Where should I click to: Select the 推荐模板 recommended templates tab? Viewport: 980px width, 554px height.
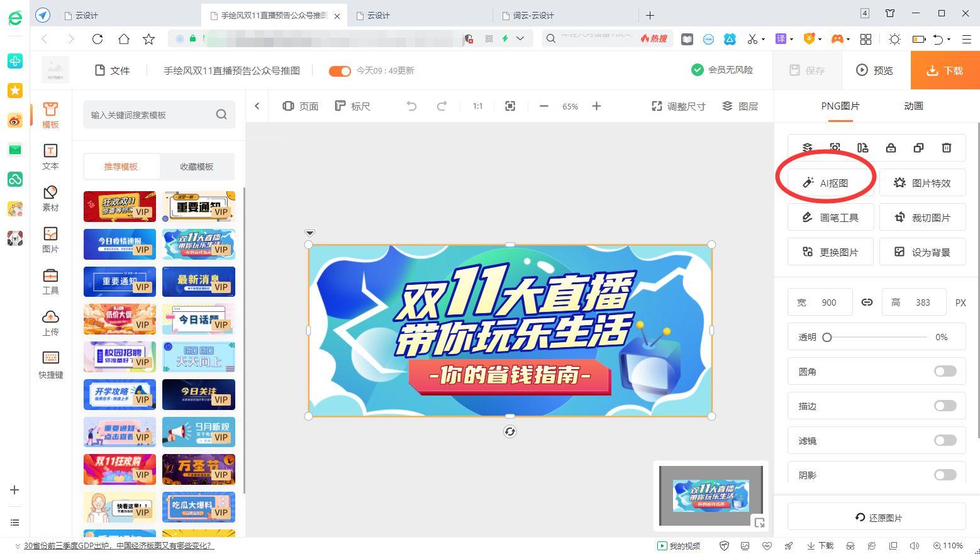point(121,167)
